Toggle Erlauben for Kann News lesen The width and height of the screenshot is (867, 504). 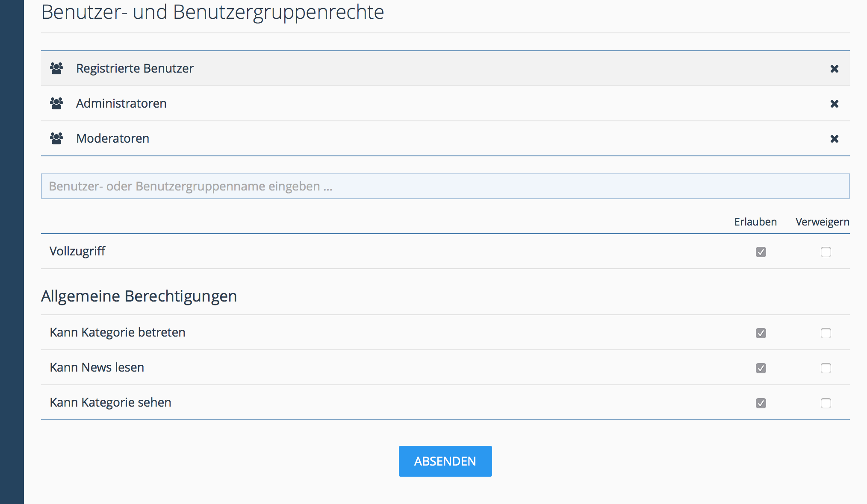coord(761,368)
